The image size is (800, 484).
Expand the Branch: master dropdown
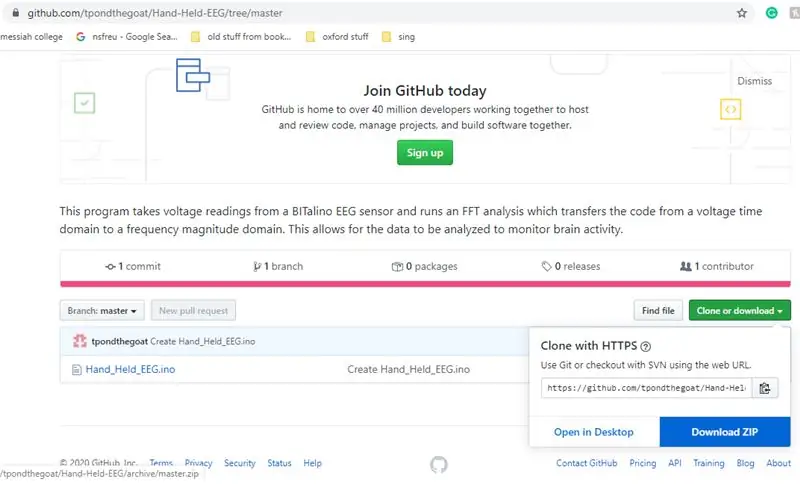102,311
